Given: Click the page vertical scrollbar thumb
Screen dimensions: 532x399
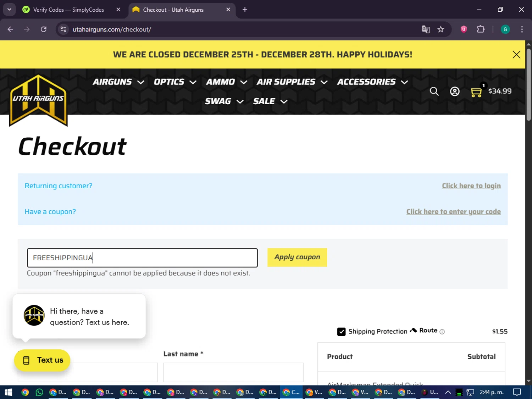Looking at the screenshot, I should [x=528, y=84].
